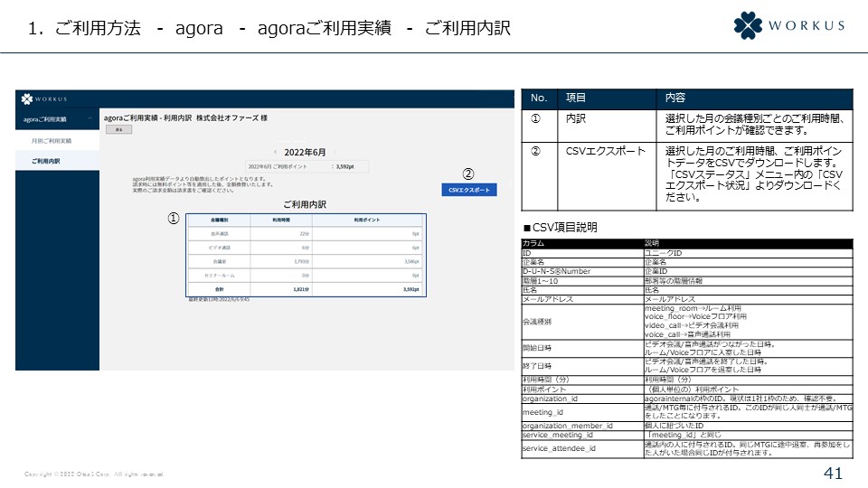Click the D-U-N-S®Number column name
The height and width of the screenshot is (488, 868).
556,272
